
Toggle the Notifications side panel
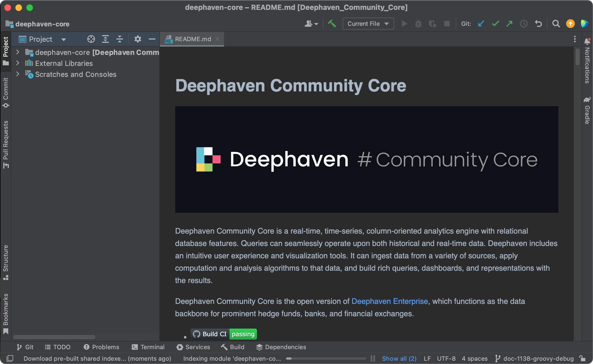point(587,61)
